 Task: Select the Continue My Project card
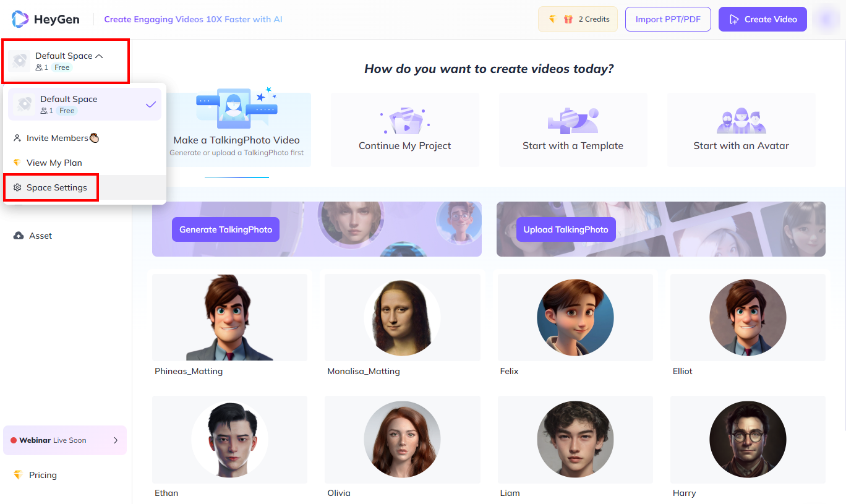(405, 130)
